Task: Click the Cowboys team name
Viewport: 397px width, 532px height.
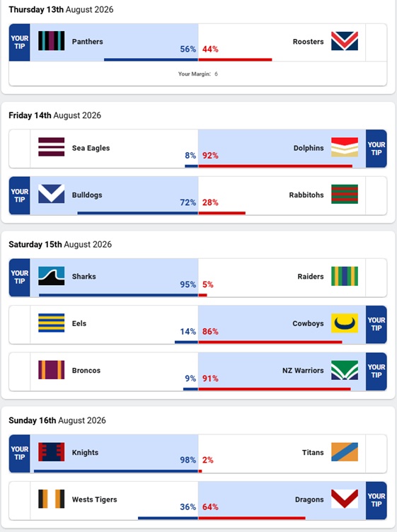Action: [308, 324]
